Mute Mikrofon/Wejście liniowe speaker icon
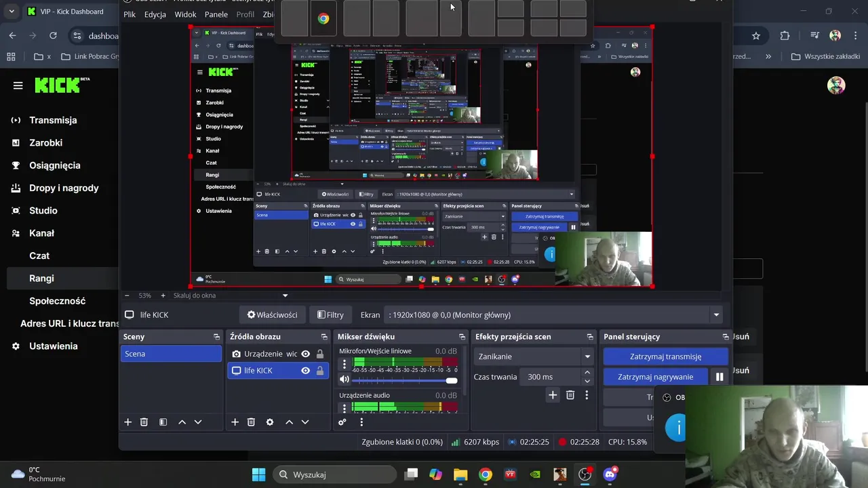This screenshot has height=488, width=868. click(344, 380)
